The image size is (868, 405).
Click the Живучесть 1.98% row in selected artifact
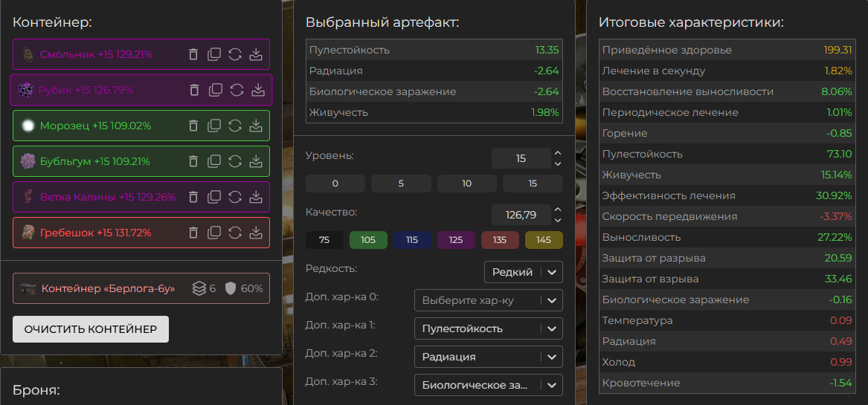(x=434, y=112)
